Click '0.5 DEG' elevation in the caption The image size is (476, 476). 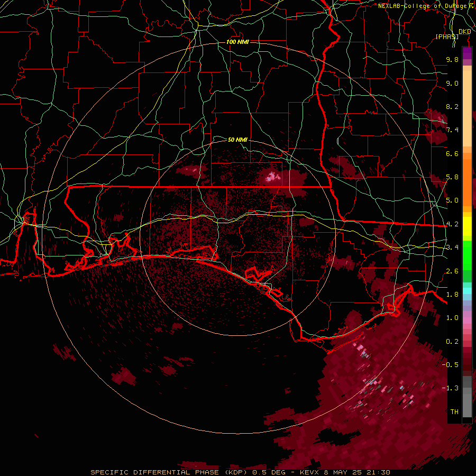coord(269,472)
